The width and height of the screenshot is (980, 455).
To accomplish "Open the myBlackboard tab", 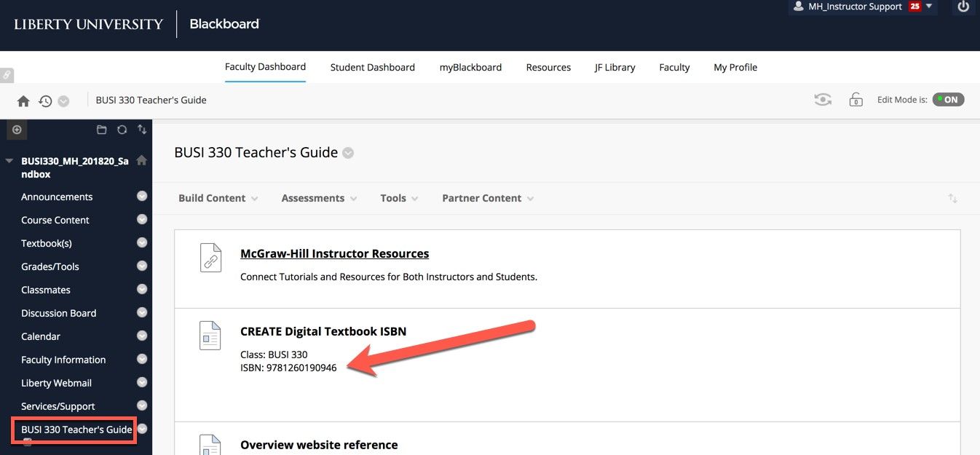I will coord(470,67).
